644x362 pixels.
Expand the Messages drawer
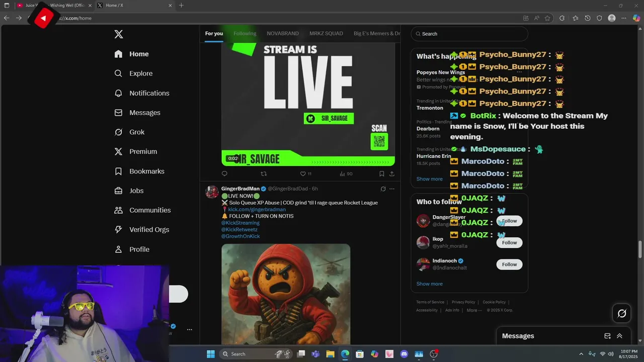(619, 336)
